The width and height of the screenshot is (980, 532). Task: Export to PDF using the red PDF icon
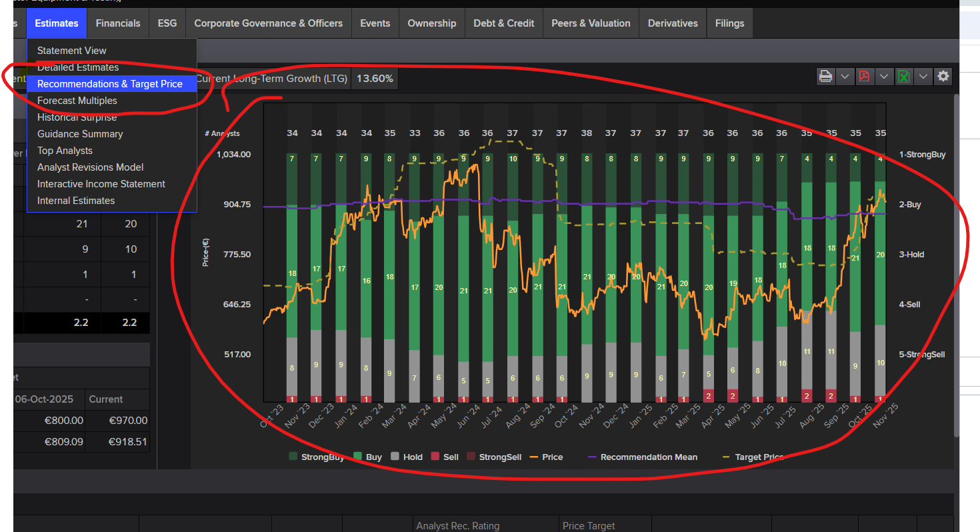click(865, 76)
